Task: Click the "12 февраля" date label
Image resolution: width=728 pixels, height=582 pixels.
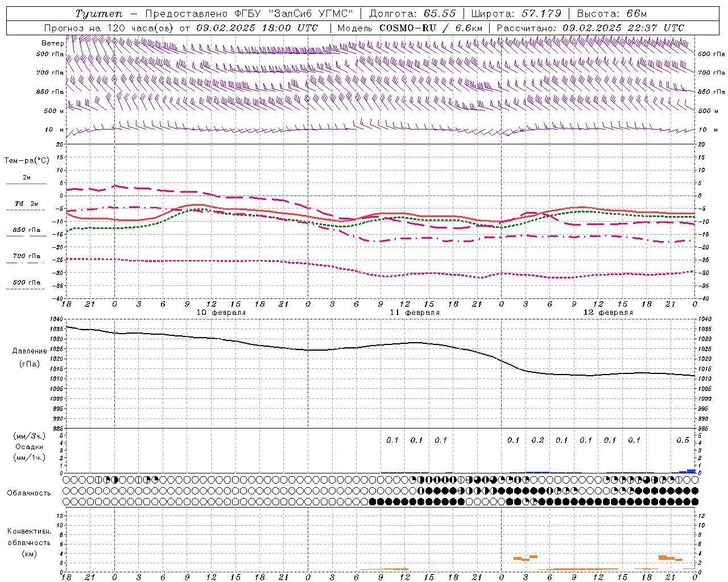Action: click(608, 313)
